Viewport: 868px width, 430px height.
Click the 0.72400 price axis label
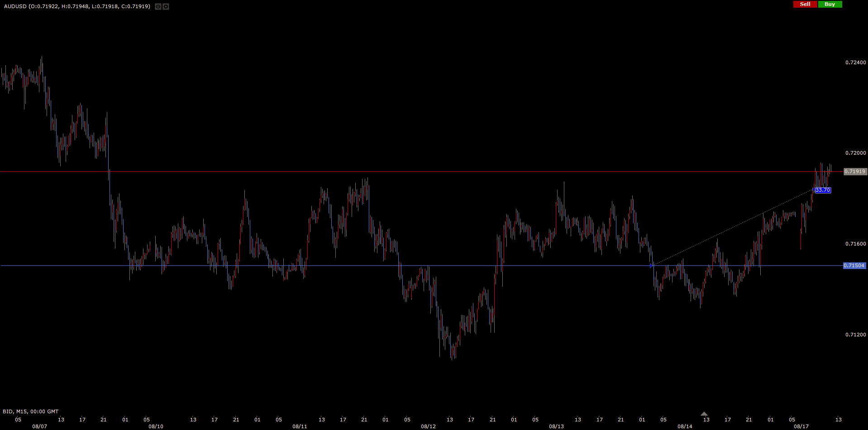(855, 62)
